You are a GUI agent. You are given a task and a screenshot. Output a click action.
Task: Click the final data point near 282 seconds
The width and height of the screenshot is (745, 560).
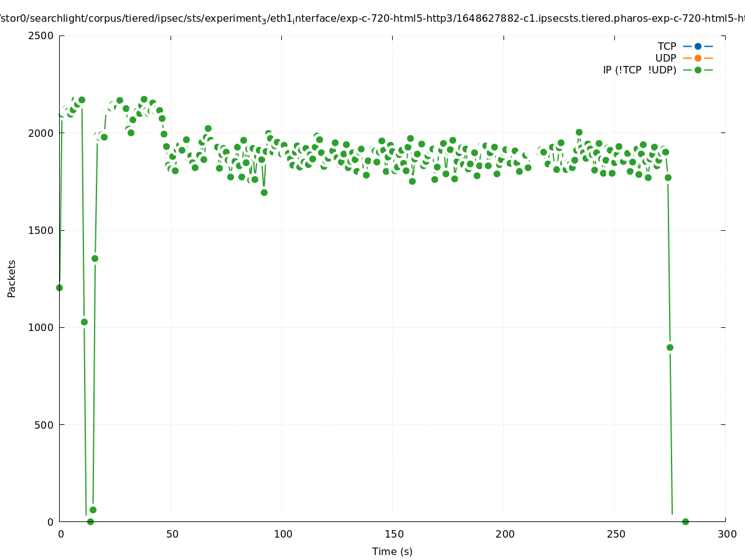pos(685,521)
